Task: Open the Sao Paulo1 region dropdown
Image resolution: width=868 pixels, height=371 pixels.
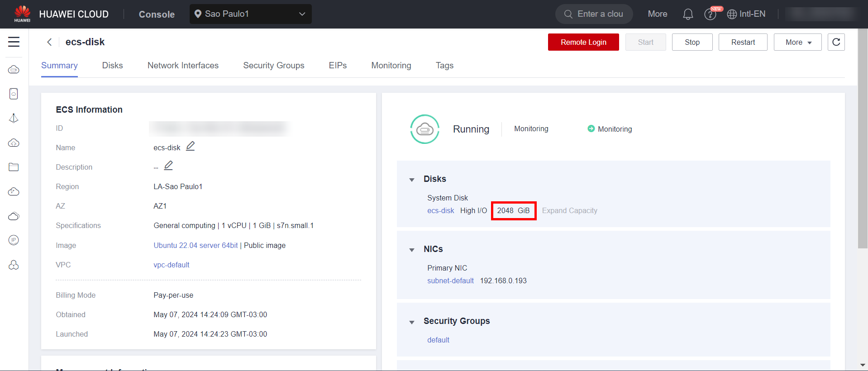Action: pos(250,14)
